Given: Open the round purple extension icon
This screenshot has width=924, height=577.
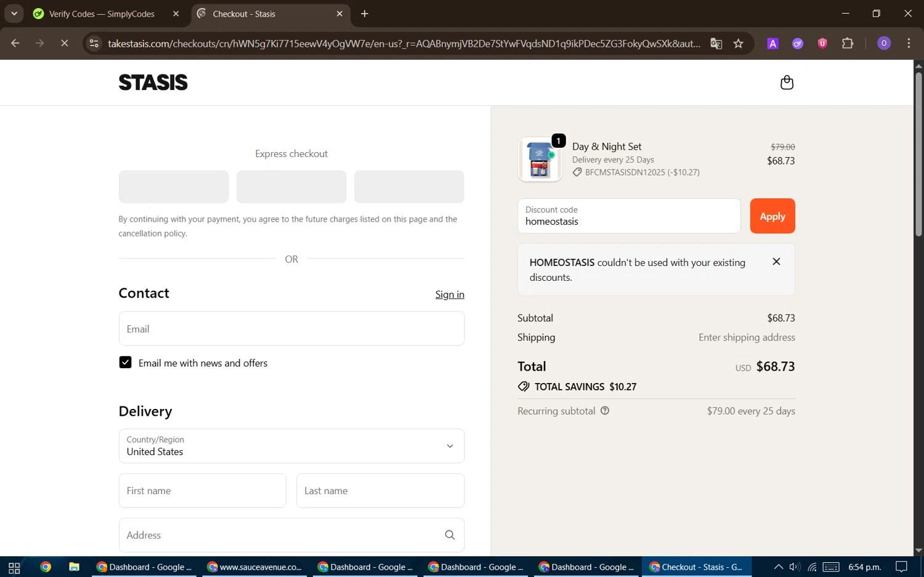Looking at the screenshot, I should (x=798, y=44).
